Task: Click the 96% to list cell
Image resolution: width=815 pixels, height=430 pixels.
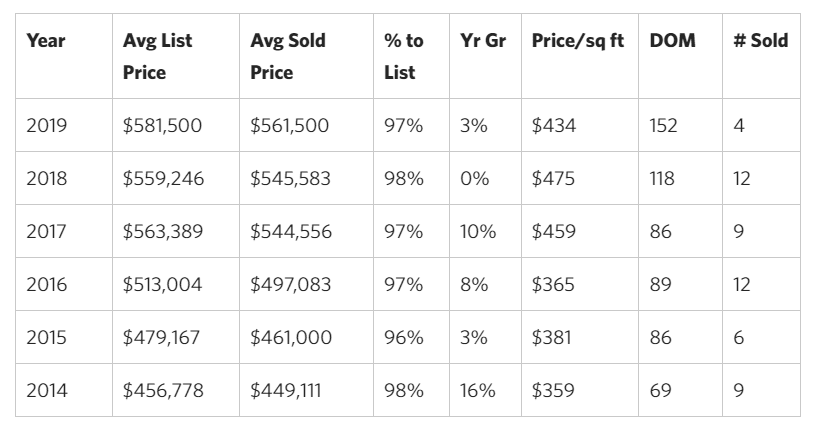Action: 403,338
